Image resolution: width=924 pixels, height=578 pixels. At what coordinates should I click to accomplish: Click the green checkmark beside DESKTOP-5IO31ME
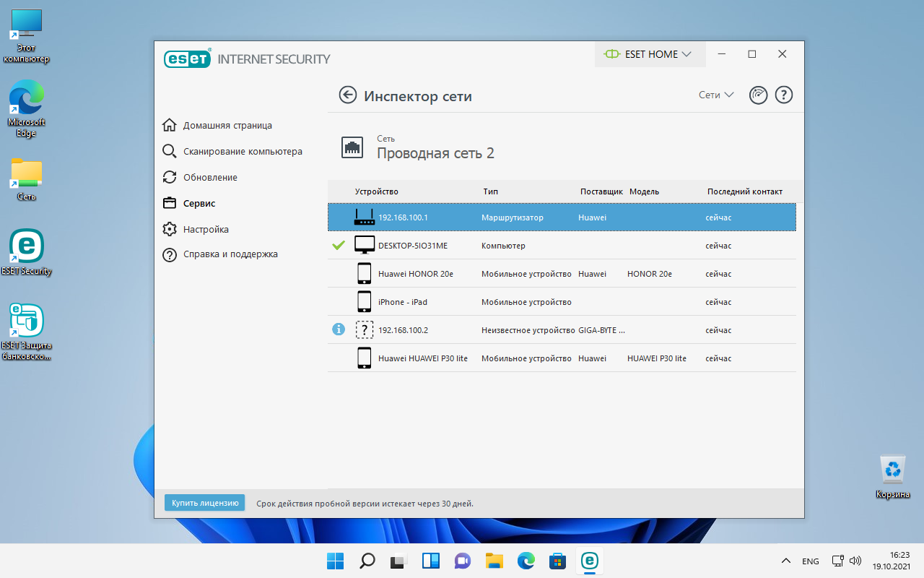point(339,245)
